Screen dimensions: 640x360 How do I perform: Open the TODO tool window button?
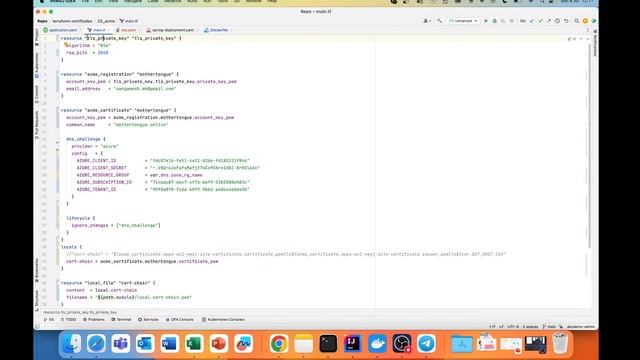click(x=69, y=320)
